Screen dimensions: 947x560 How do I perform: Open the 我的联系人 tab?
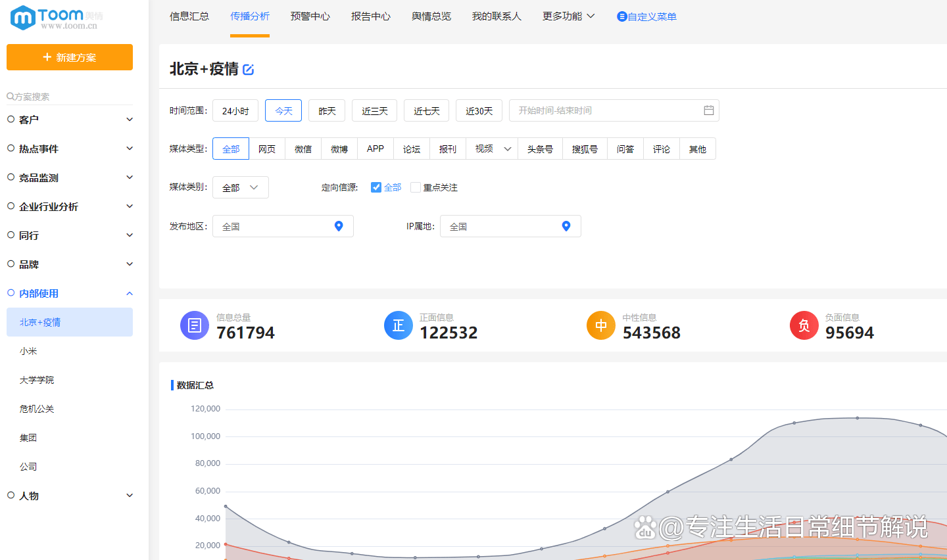[x=497, y=16]
